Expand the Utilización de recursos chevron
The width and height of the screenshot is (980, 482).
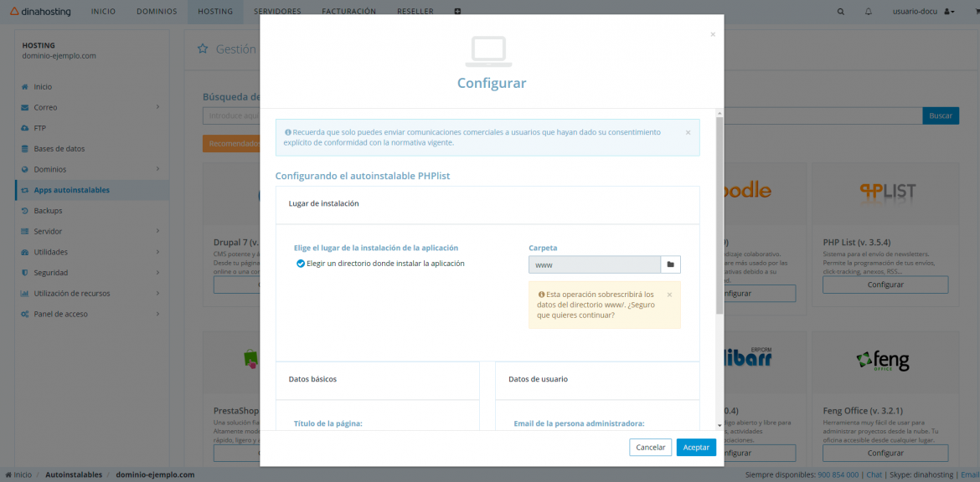tap(157, 292)
